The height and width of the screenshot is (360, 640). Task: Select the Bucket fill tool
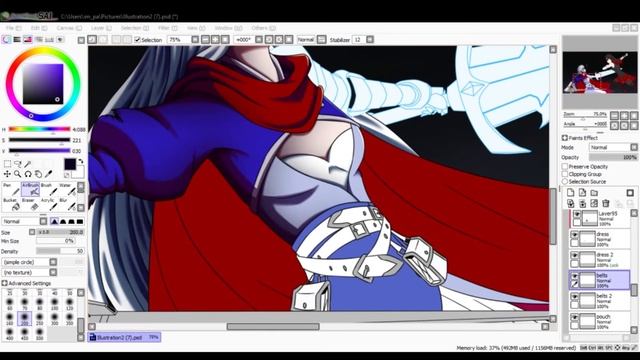11,204
